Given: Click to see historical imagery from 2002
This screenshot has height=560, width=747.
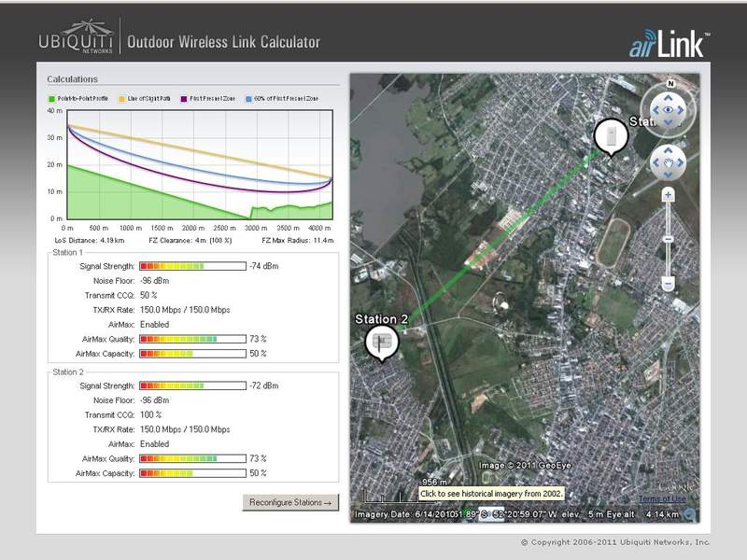Looking at the screenshot, I should 491,494.
